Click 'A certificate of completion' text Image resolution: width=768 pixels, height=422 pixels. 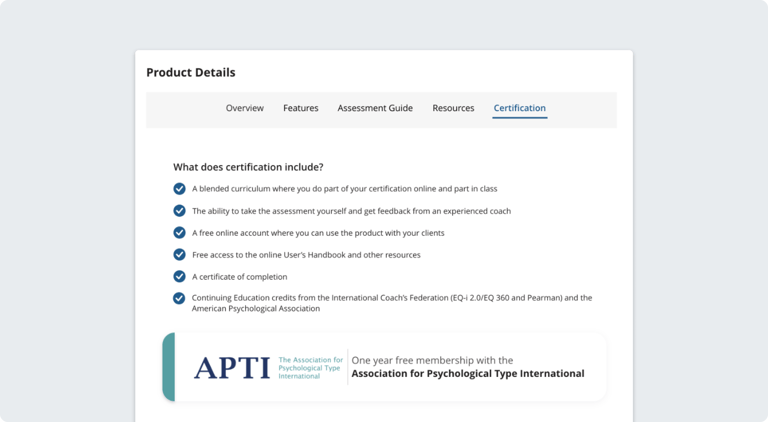click(240, 277)
